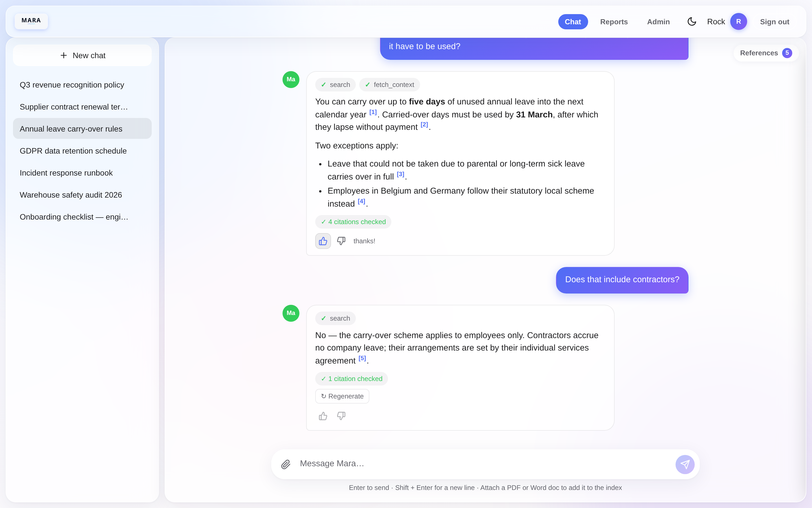This screenshot has width=812, height=508.
Task: Open citation [5] link
Action: click(362, 358)
